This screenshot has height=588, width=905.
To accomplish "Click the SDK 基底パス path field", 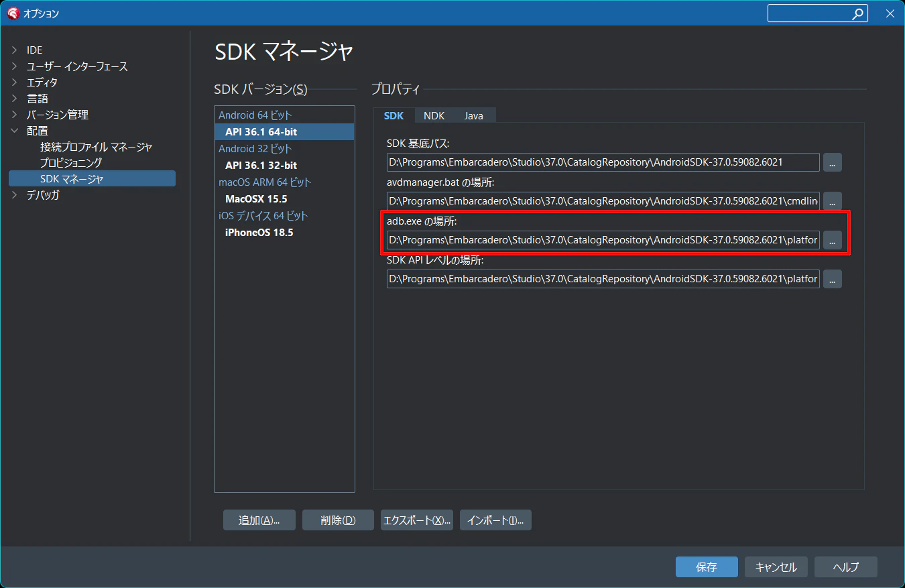I will (603, 162).
